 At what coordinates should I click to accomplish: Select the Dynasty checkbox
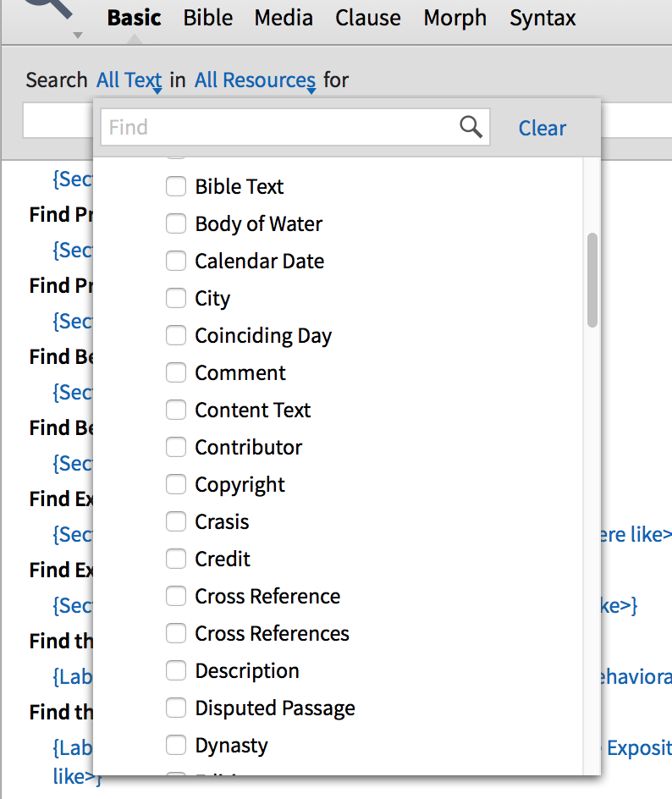176,745
